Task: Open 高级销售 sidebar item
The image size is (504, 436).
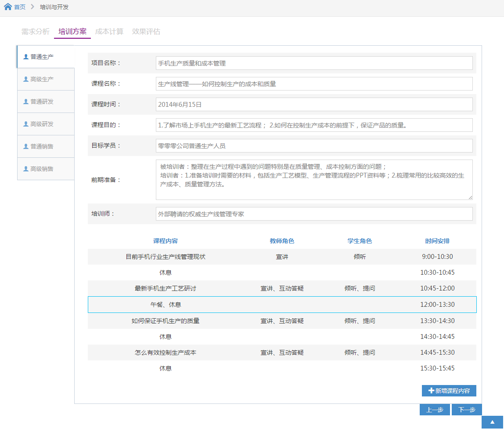Action: pyautogui.click(x=46, y=169)
